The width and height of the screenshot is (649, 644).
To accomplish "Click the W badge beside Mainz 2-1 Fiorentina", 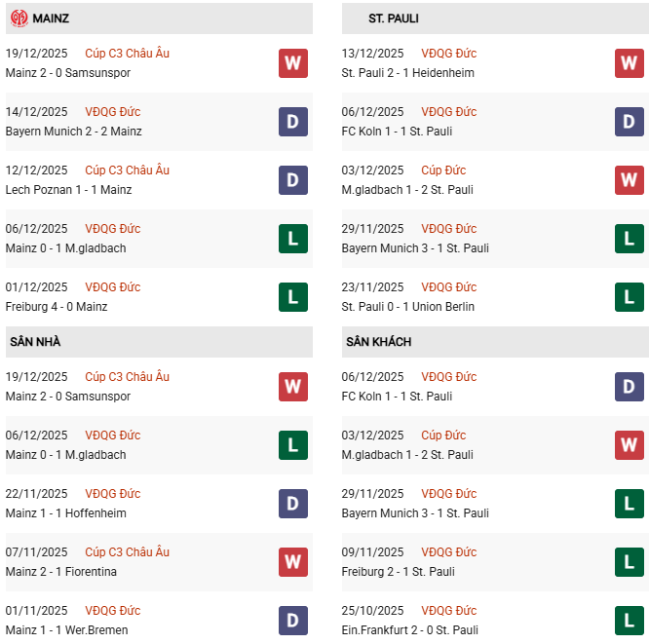I will click(x=293, y=562).
